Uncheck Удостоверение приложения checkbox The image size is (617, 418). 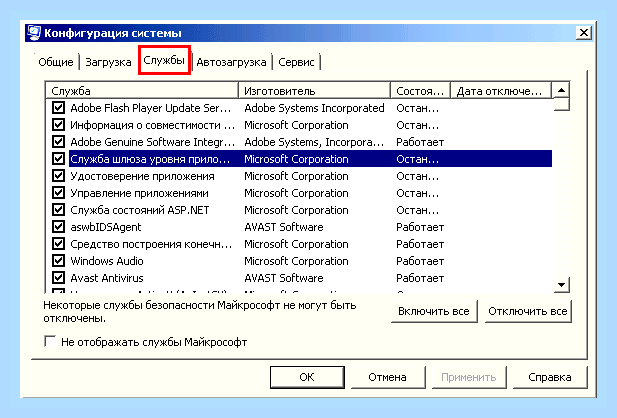point(58,176)
